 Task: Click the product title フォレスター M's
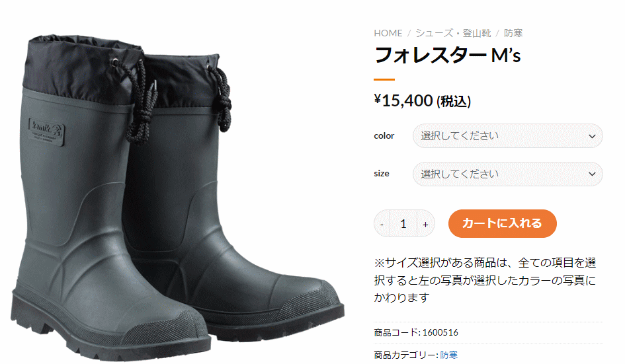pyautogui.click(x=448, y=55)
